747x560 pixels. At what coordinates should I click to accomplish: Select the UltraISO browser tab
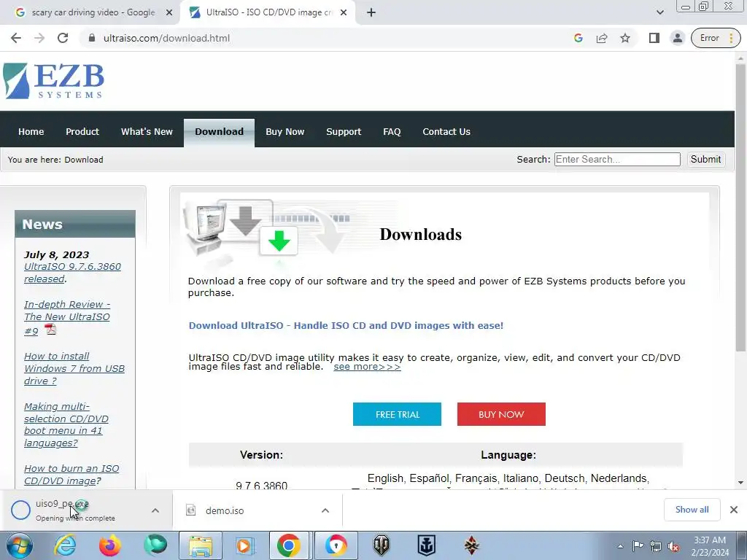pyautogui.click(x=268, y=13)
